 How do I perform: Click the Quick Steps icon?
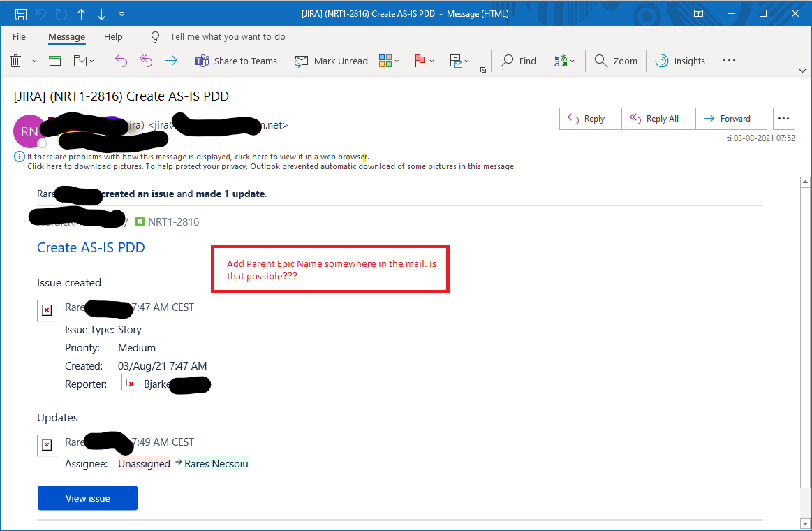(x=456, y=61)
